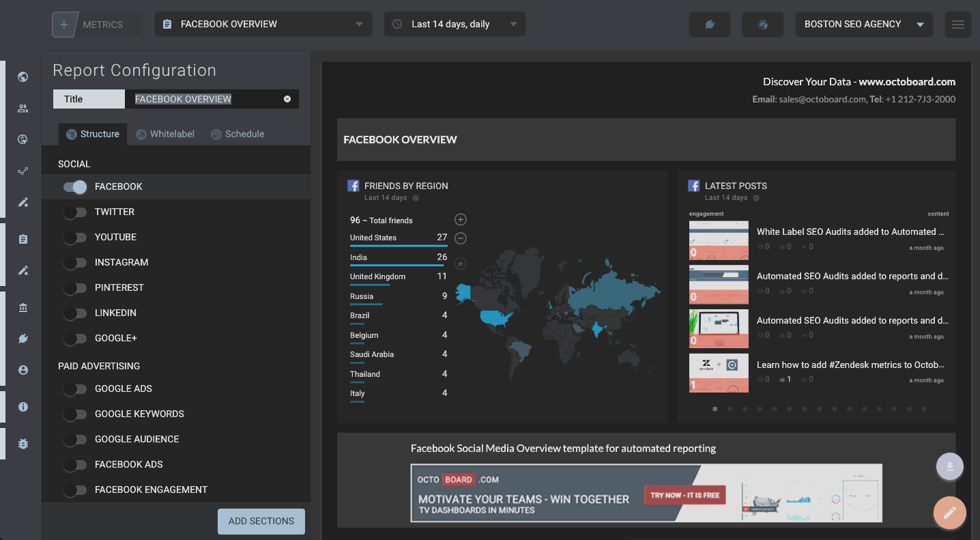This screenshot has width=980, height=540.
Task: Open post 'White Label SEO Audits added to Automated'
Action: 850,232
